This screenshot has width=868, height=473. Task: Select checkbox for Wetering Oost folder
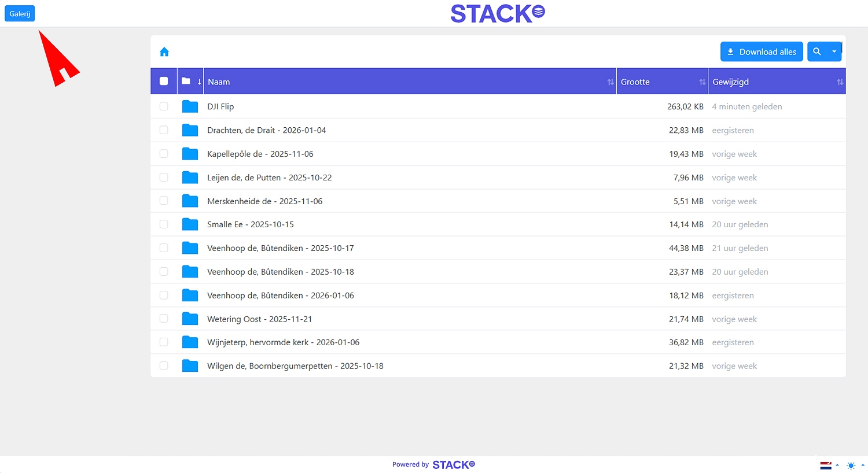pyautogui.click(x=164, y=319)
